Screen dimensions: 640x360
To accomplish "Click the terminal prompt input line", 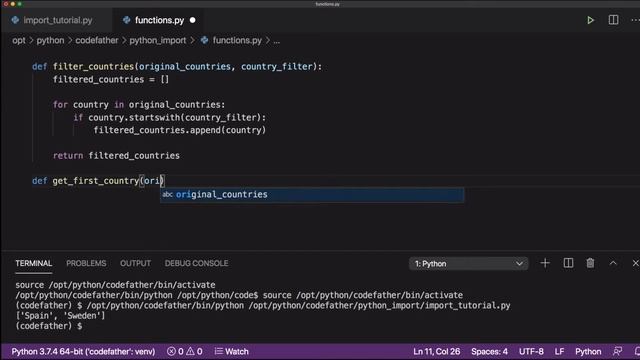I will (49, 326).
